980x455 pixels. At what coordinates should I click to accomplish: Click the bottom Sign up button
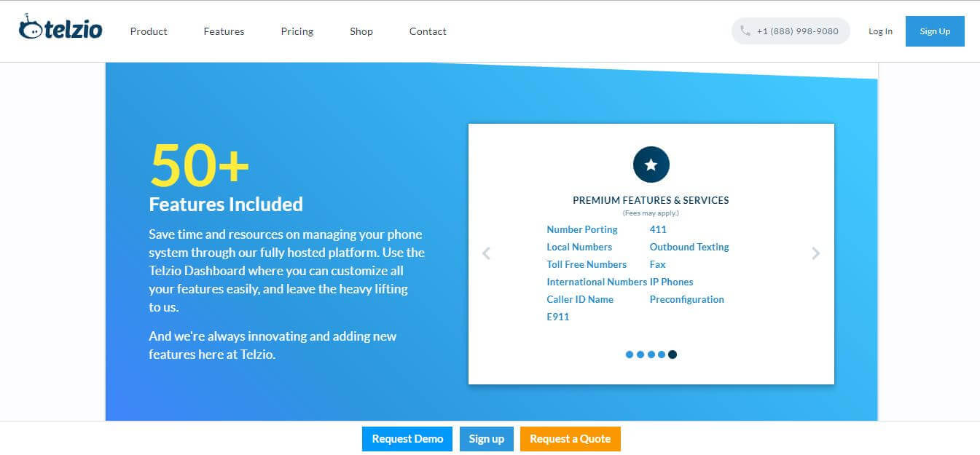click(x=487, y=439)
